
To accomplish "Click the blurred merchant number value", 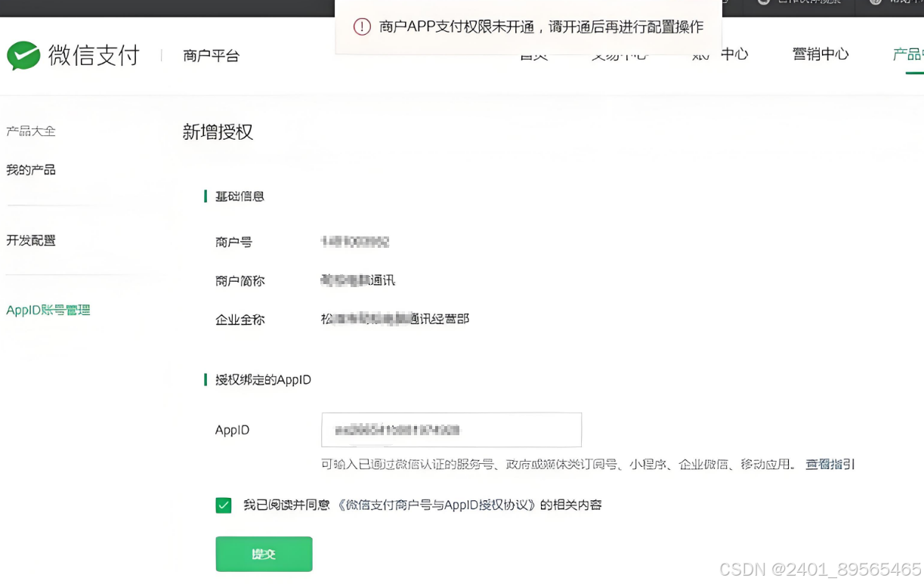I will pos(355,242).
